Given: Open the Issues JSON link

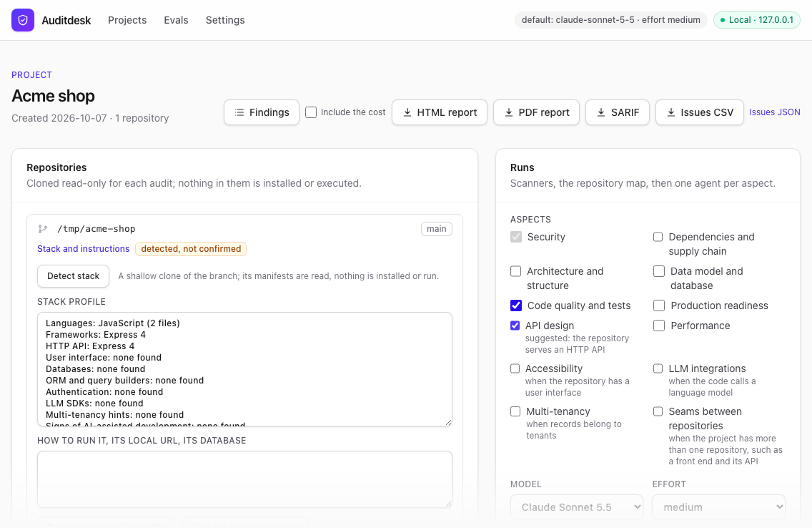Looking at the screenshot, I should 775,112.
